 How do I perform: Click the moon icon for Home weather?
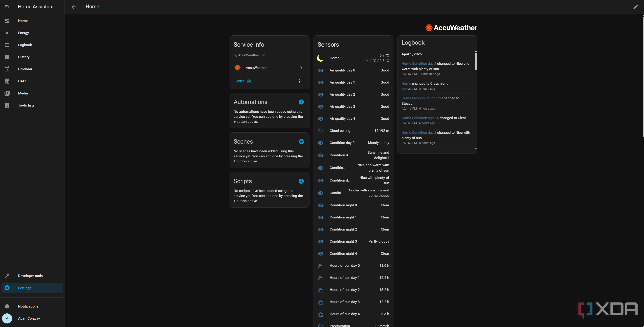pos(321,58)
